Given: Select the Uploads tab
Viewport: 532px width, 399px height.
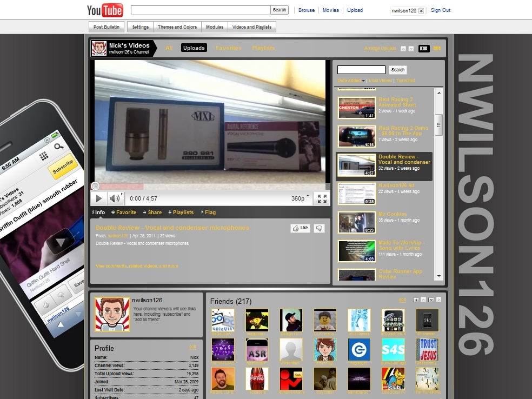Looking at the screenshot, I should click(194, 48).
